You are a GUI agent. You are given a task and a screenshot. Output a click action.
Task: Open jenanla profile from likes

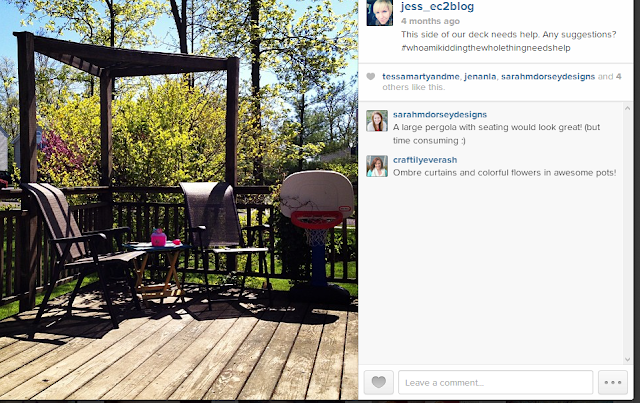click(x=480, y=76)
